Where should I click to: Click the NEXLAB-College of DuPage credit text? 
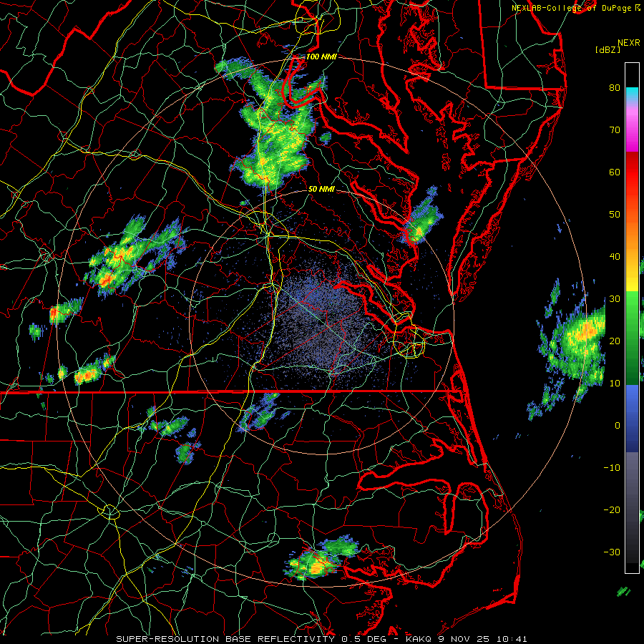(573, 8)
